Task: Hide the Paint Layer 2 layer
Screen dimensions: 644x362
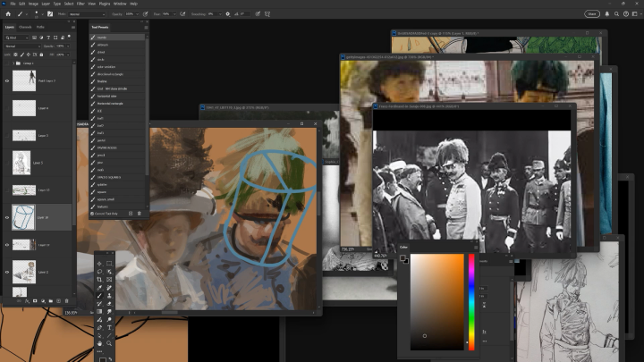Action: tap(7, 80)
